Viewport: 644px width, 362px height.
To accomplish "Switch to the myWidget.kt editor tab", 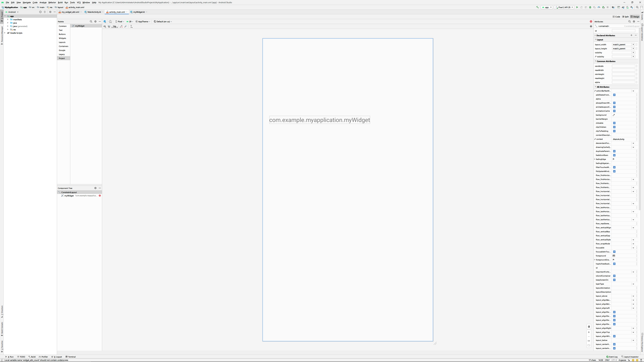I will tap(139, 12).
